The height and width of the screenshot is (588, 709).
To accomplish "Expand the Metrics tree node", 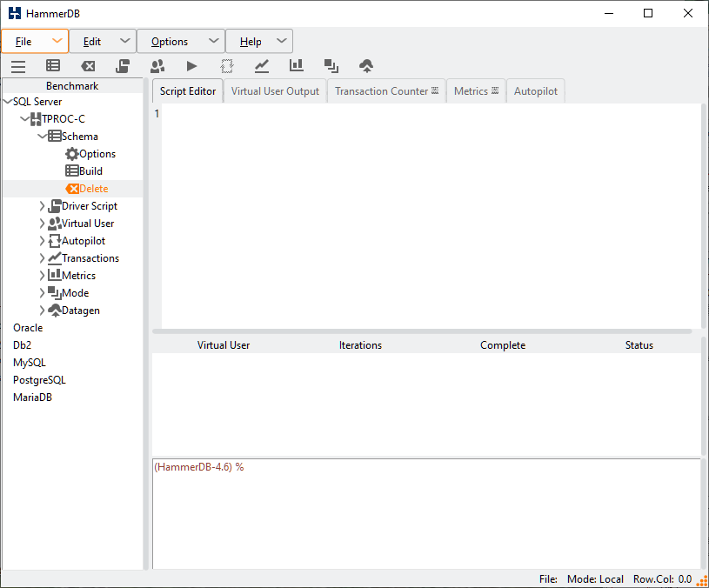I will click(x=42, y=275).
